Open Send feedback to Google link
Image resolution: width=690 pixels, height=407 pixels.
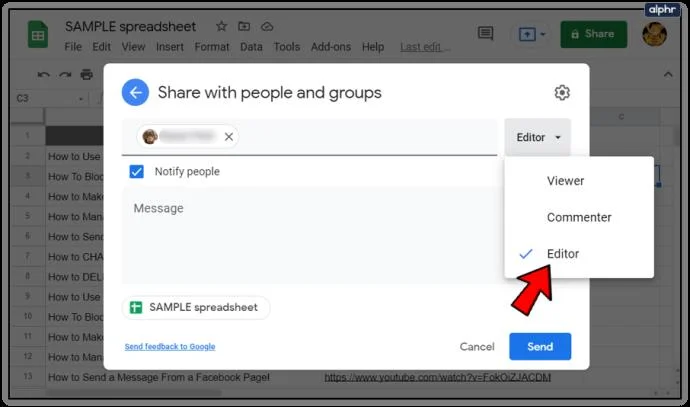pos(170,347)
